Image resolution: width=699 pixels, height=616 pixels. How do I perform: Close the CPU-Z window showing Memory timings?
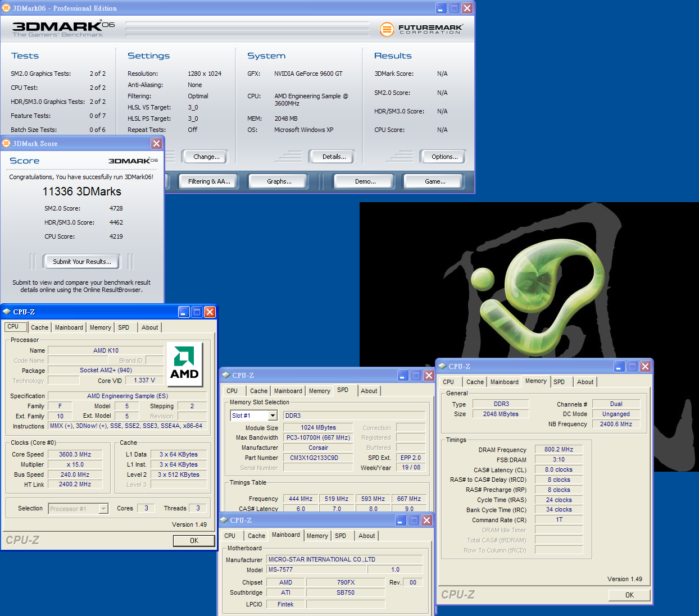(x=645, y=367)
